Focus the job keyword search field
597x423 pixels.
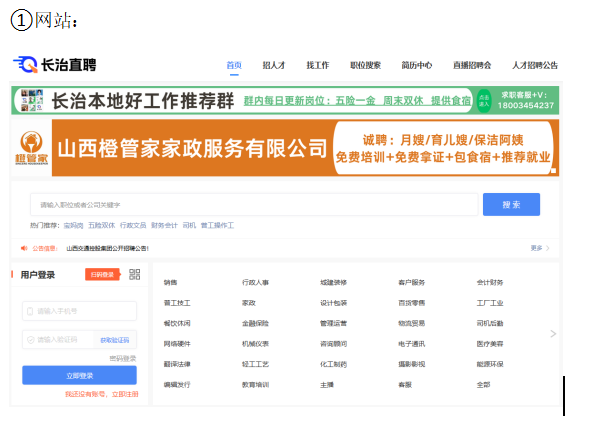[254, 204]
